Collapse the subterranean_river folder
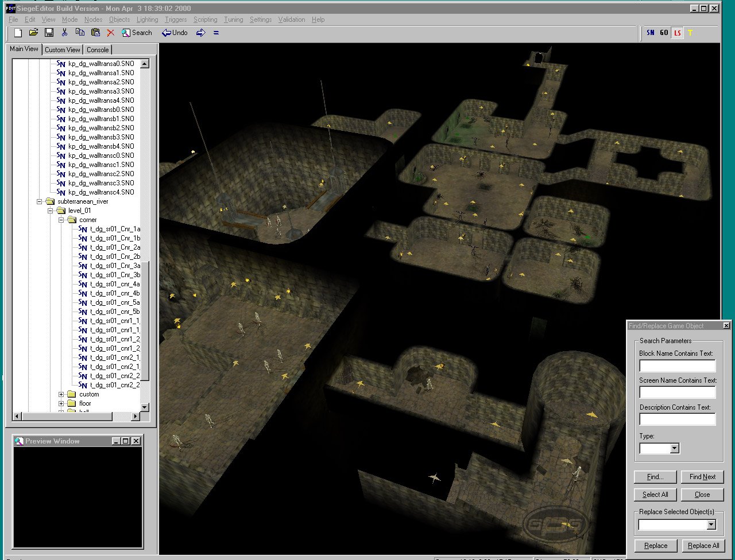The height and width of the screenshot is (560, 735). point(40,201)
